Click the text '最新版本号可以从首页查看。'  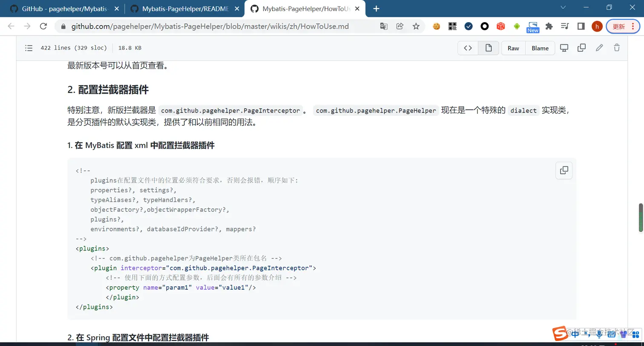pos(118,66)
